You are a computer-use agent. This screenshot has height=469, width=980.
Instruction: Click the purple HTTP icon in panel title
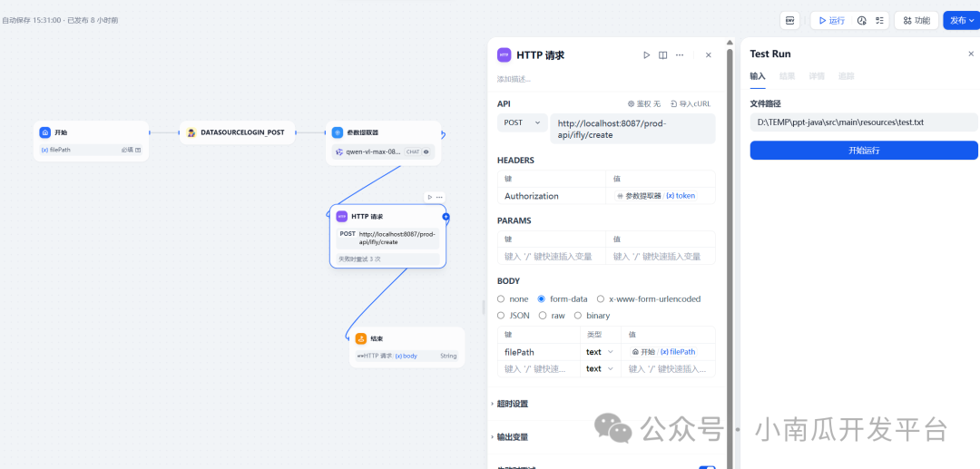tap(504, 55)
